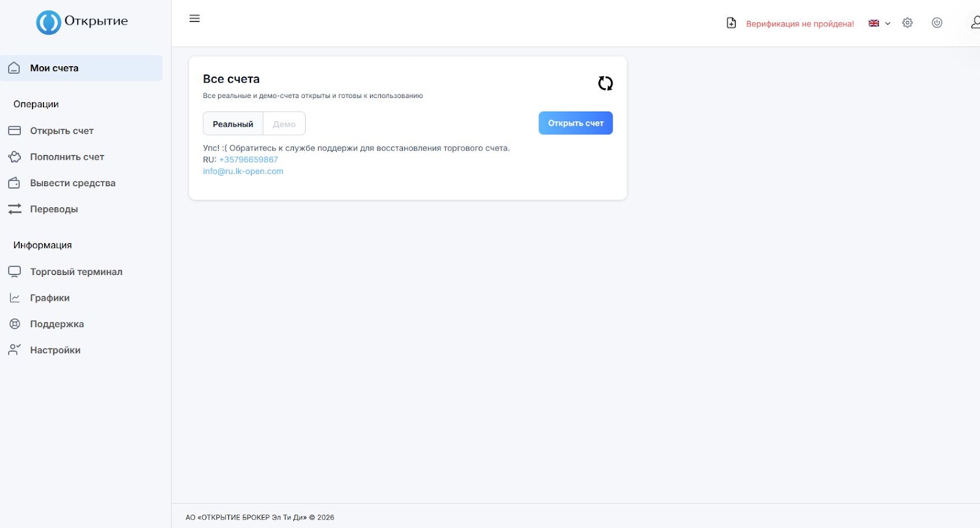Click the card icon beside Открыть счет
980x528 pixels.
(x=14, y=130)
